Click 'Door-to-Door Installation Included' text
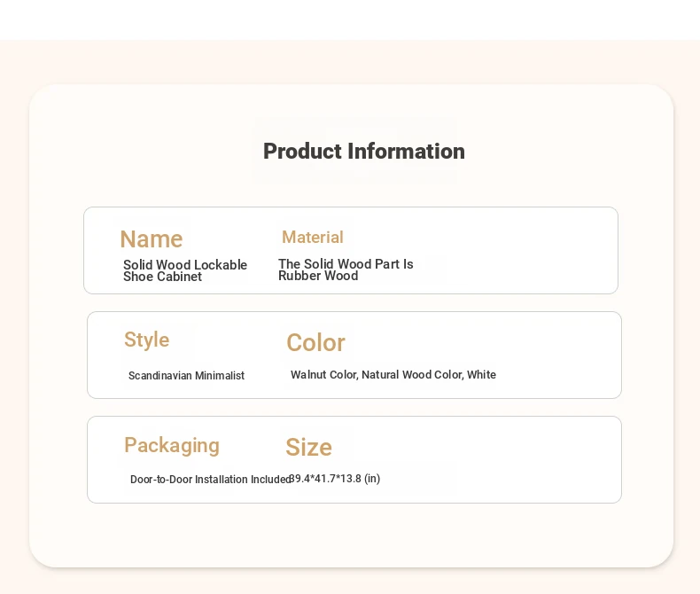The image size is (700, 594). [210, 480]
